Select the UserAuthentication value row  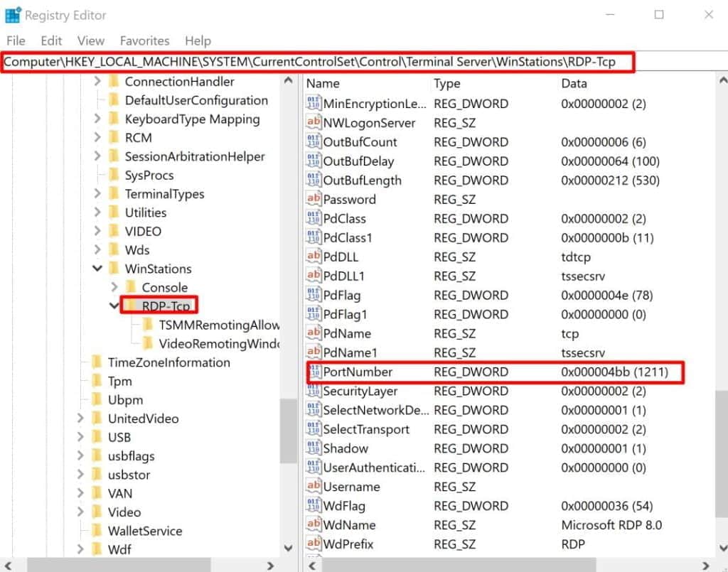click(375, 468)
